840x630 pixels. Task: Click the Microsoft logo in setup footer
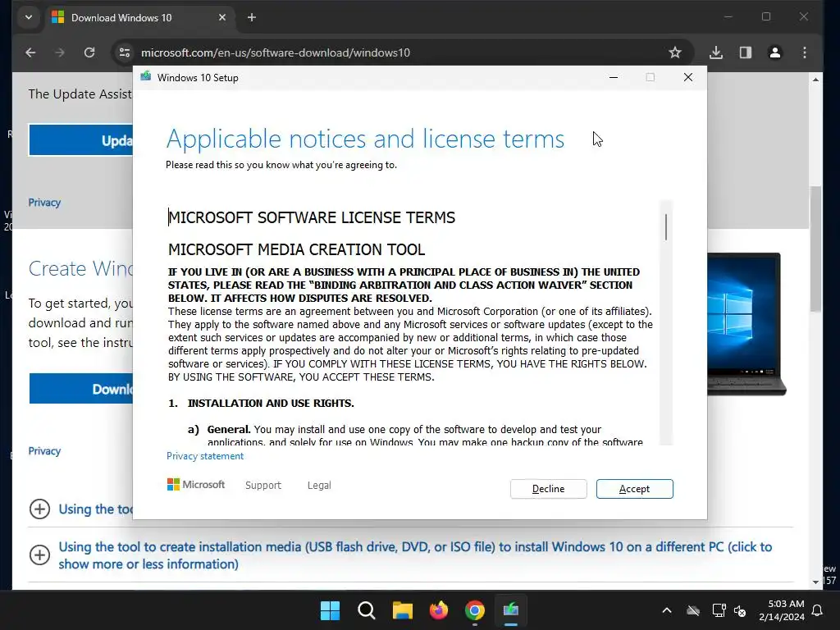pos(196,484)
